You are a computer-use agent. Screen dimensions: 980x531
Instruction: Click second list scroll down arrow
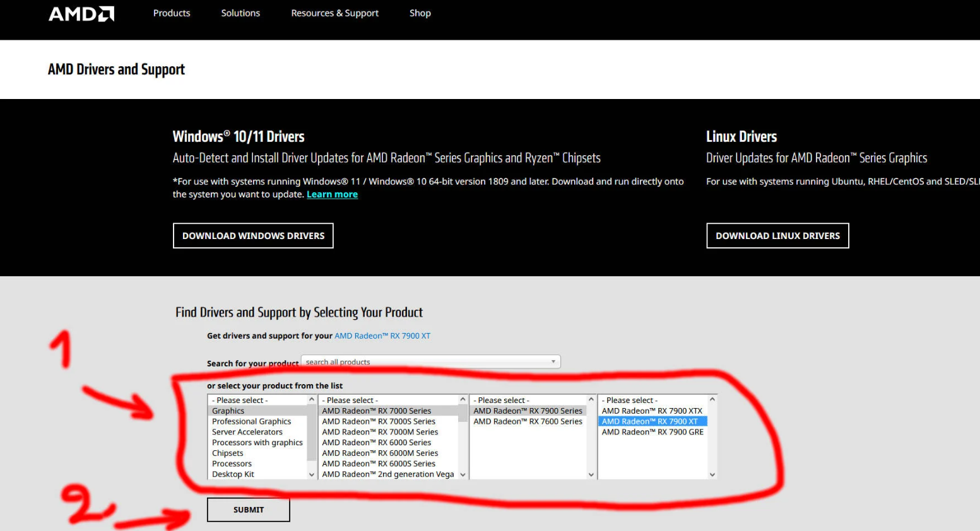pos(463,474)
